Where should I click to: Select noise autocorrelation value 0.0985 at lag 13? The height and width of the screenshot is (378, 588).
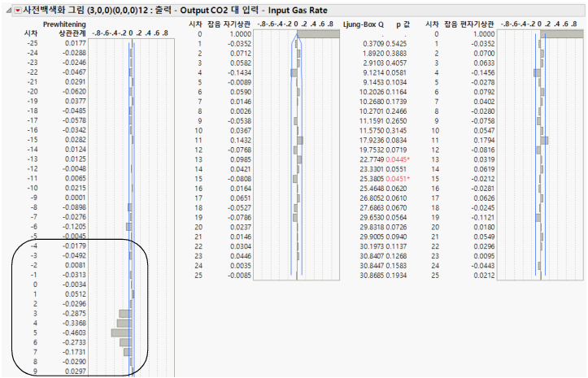point(241,160)
